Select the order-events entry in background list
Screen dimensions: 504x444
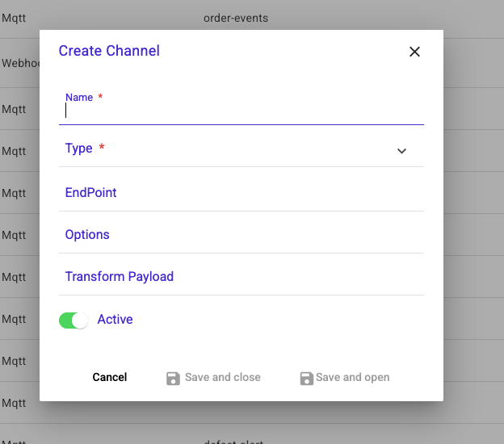click(x=236, y=18)
